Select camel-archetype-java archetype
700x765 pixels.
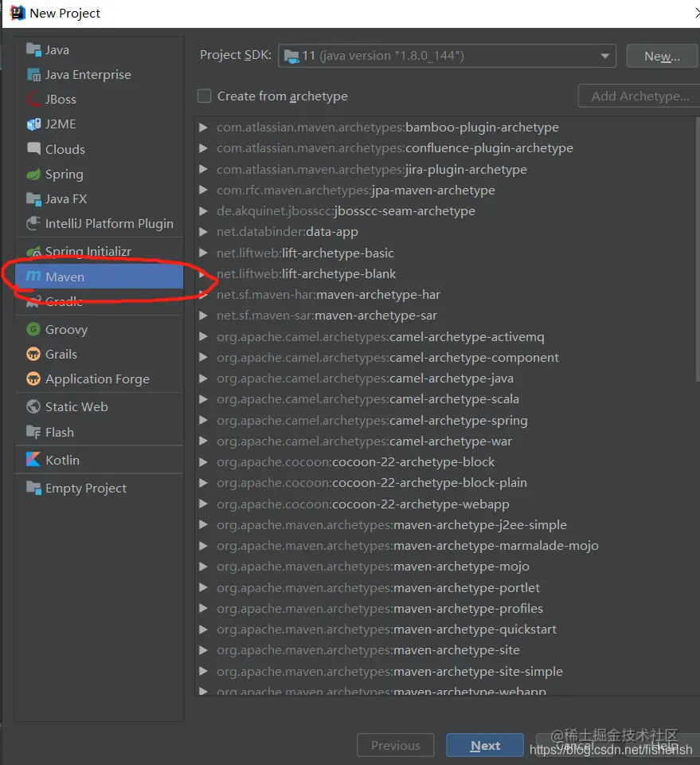pos(365,379)
